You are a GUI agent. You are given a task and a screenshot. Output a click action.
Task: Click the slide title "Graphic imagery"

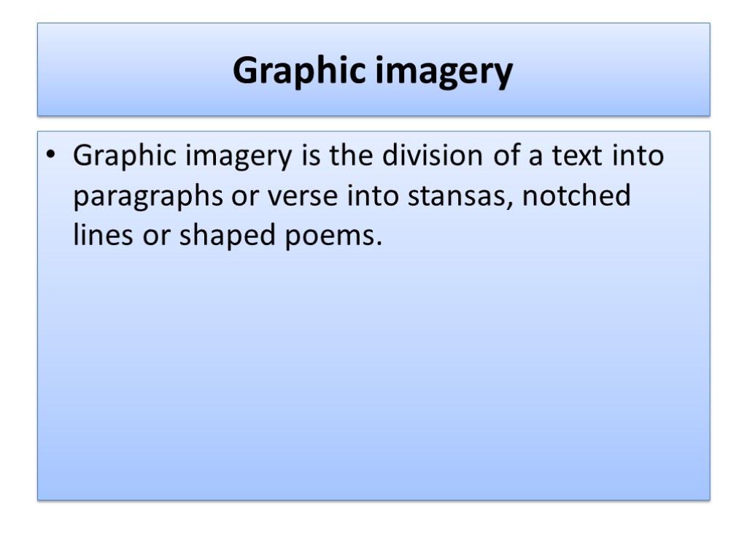(373, 71)
